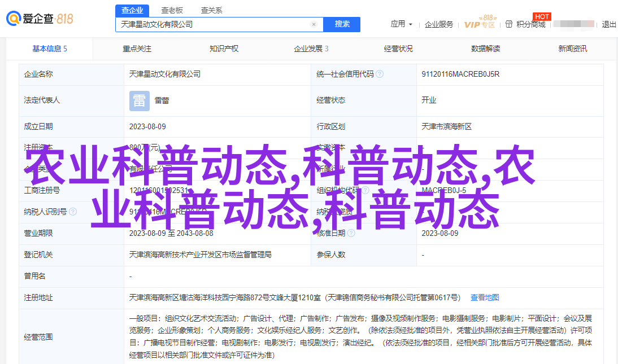Screen dimensions: 618x364
Task: Select the 经营范围 business scope paragraph
Action: coord(360,336)
